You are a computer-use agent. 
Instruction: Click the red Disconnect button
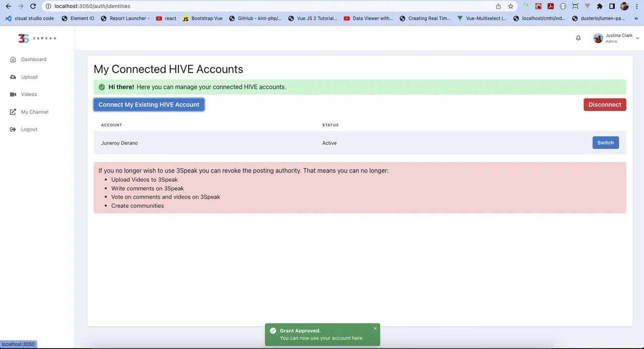[605, 105]
